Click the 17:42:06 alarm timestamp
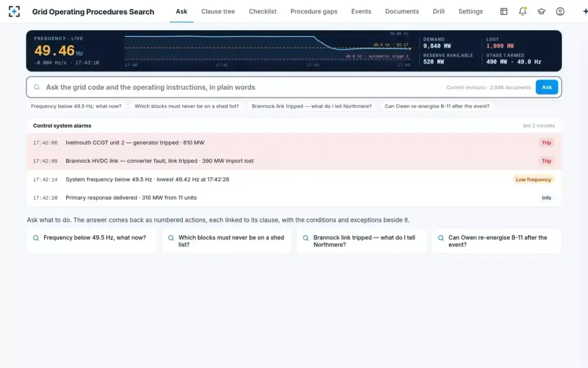The image size is (588, 368). [45, 143]
